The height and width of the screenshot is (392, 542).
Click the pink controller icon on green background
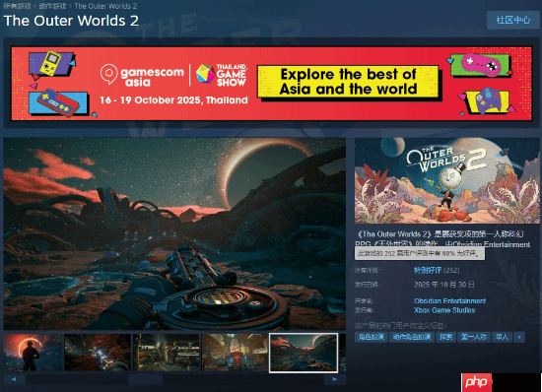tap(481, 65)
